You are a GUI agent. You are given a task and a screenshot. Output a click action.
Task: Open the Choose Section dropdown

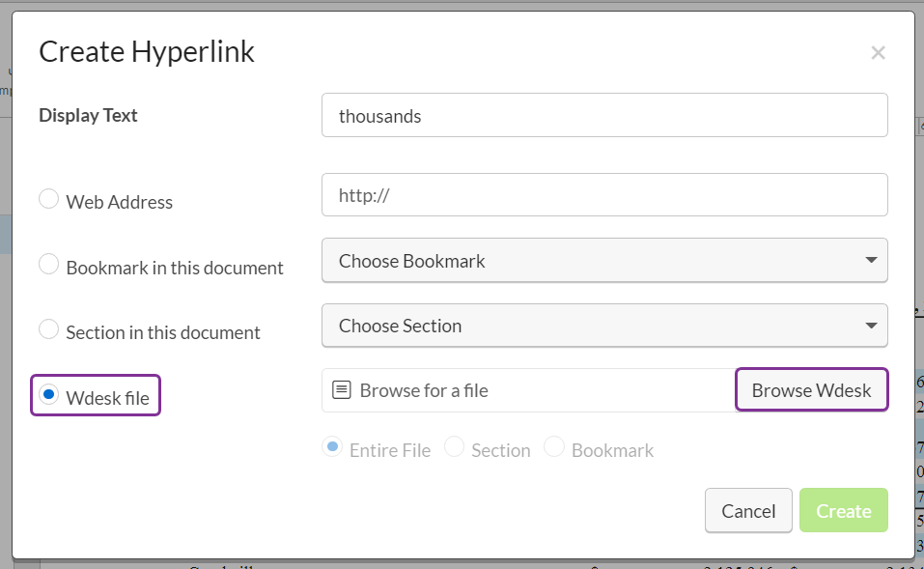(x=604, y=325)
